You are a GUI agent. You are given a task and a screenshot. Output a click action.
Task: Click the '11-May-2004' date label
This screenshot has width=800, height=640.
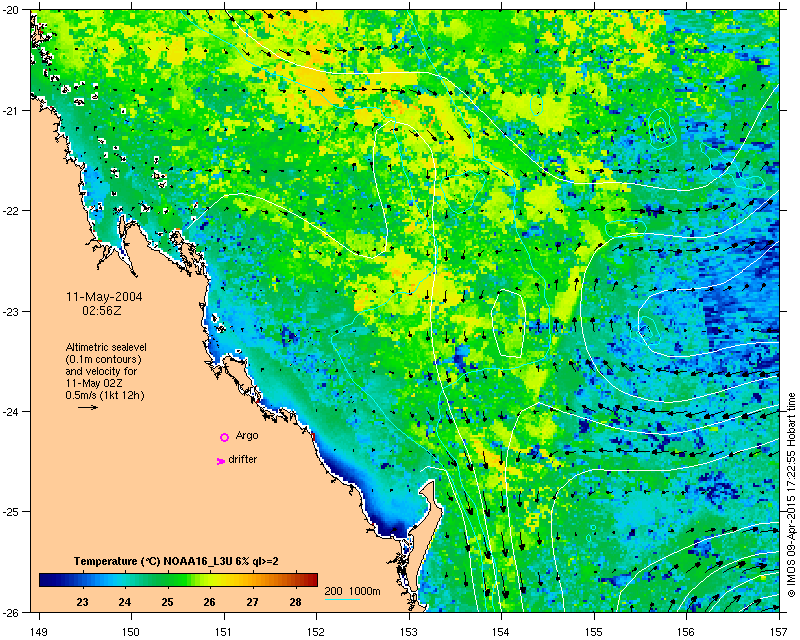tap(104, 297)
